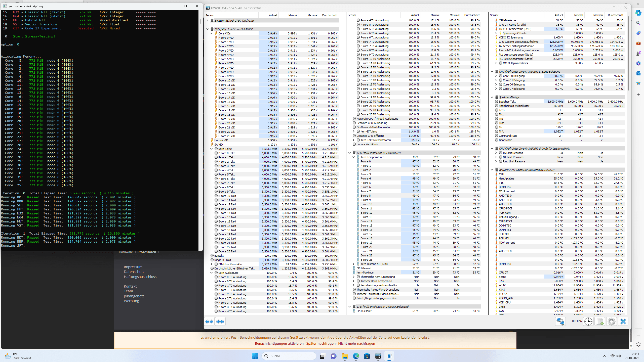Open HWiNFO remote network monitoring icon
This screenshot has height=362, width=644.
[560, 322]
